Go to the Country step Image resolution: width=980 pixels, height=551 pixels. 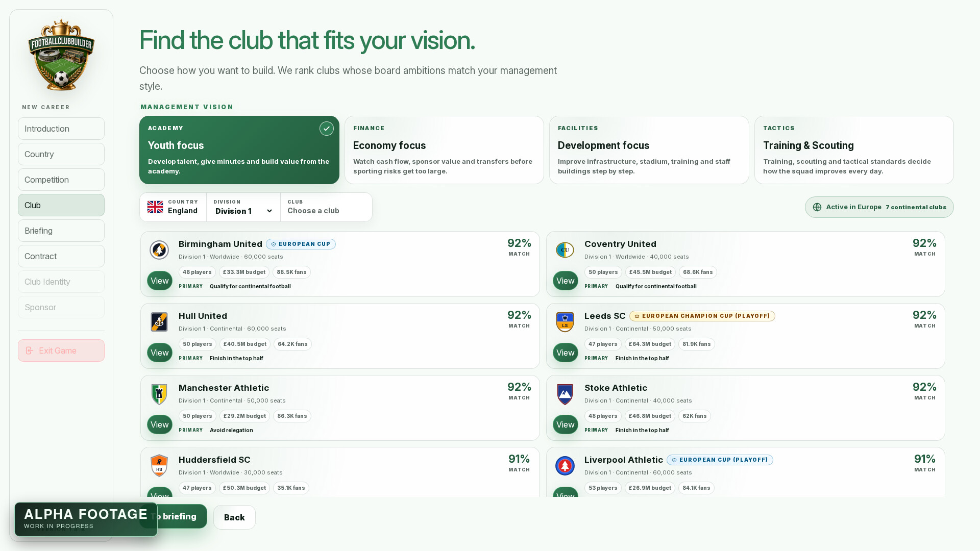point(61,154)
